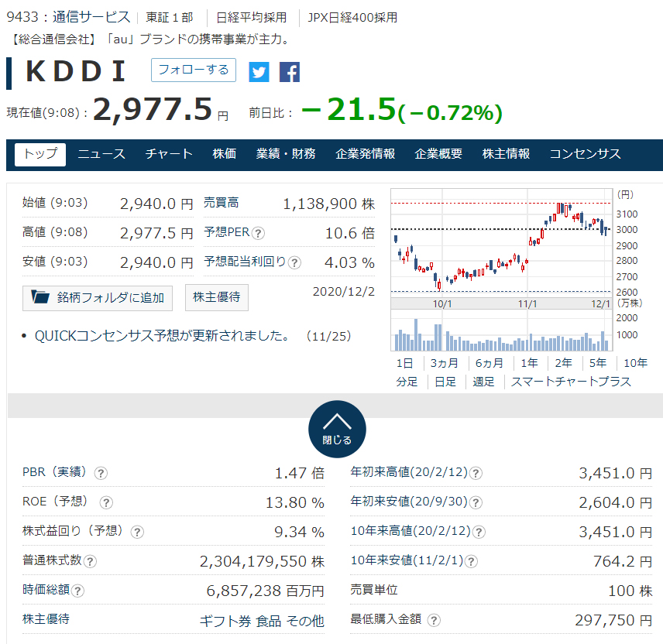Click the 株主優待 button

(217, 297)
